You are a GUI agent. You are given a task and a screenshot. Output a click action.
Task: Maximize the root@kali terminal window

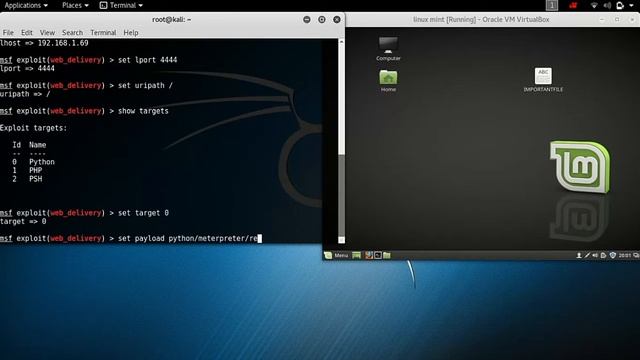click(322, 20)
